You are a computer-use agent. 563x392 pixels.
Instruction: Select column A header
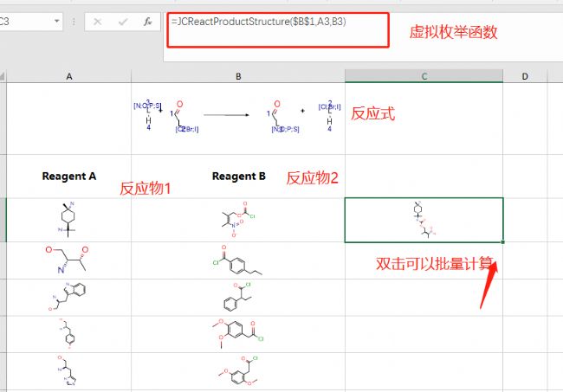(x=68, y=77)
